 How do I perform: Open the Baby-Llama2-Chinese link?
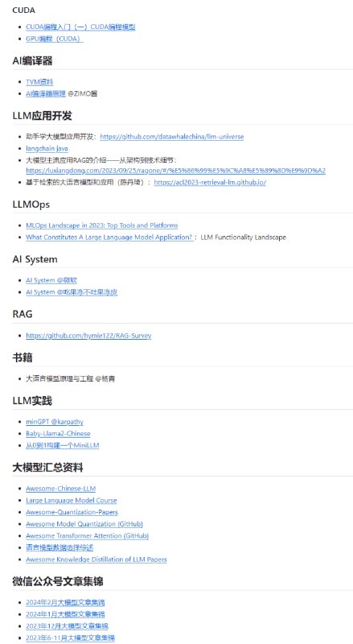click(58, 433)
